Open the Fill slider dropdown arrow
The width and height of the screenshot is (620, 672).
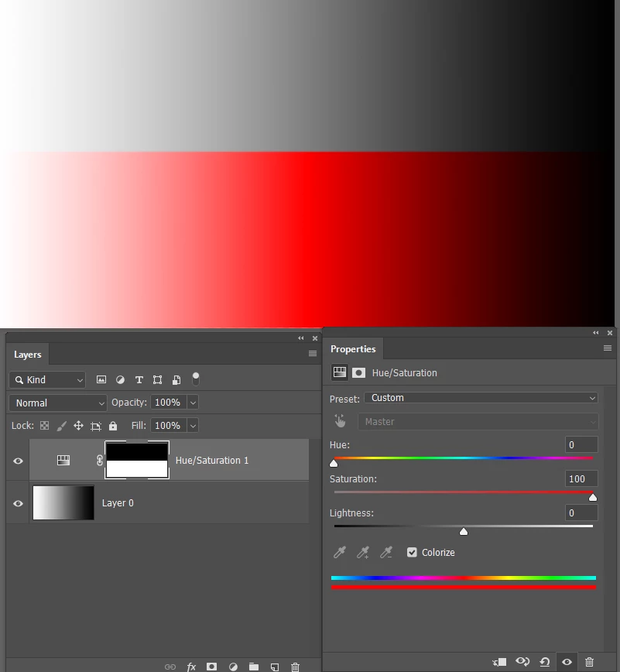193,426
